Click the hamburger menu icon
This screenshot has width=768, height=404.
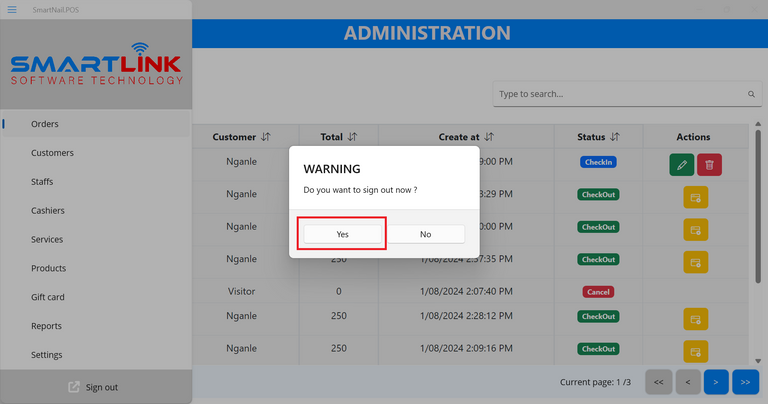click(12, 9)
